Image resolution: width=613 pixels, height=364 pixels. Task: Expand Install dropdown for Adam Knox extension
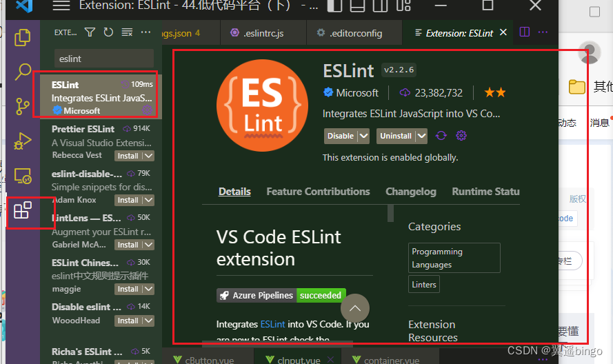[148, 200]
